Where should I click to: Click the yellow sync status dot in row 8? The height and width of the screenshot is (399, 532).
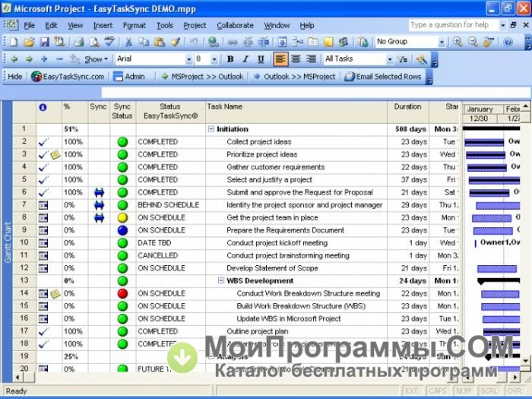(122, 218)
